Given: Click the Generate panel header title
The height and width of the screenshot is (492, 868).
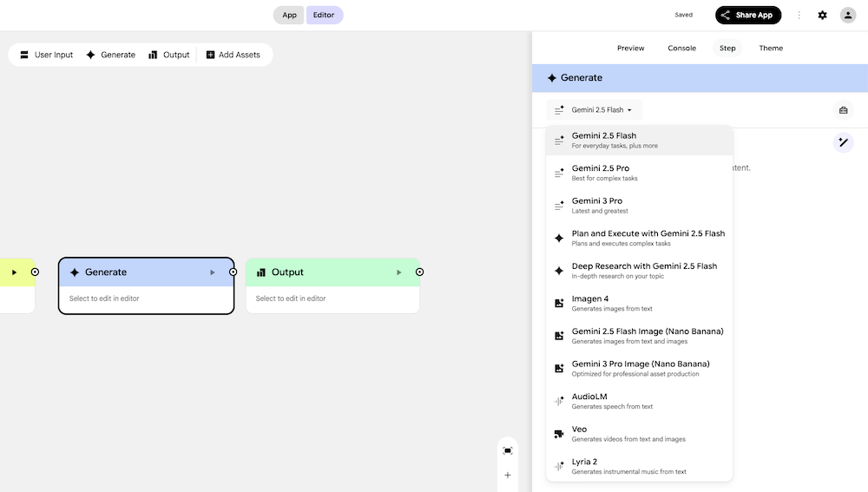Looking at the screenshot, I should pyautogui.click(x=582, y=78).
